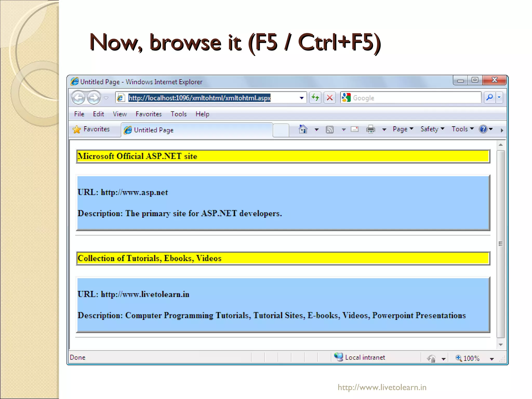Click the Local intranet zone icon
The height and width of the screenshot is (399, 532).
tap(338, 357)
